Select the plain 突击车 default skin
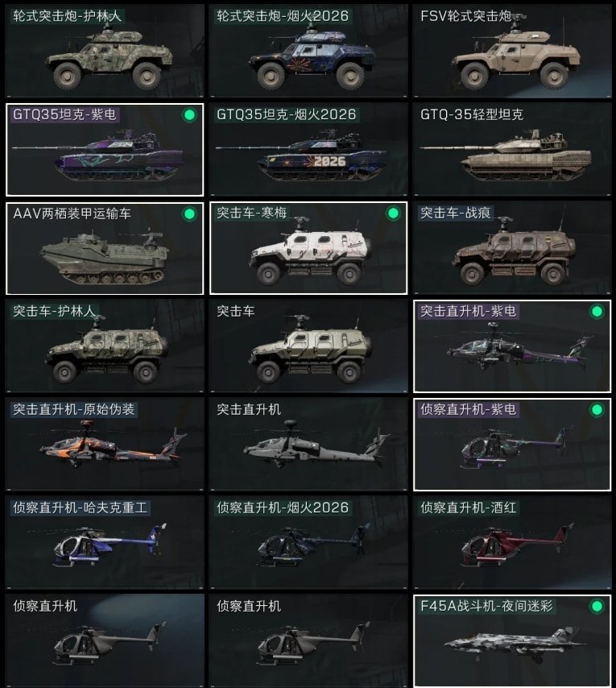Screen dimensions: 616x688 [308, 346]
